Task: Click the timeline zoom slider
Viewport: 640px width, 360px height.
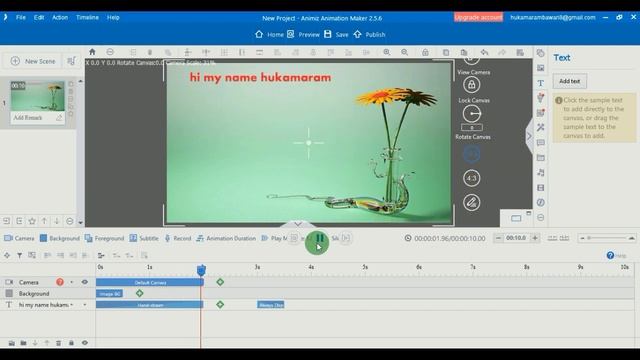Action: [607, 238]
